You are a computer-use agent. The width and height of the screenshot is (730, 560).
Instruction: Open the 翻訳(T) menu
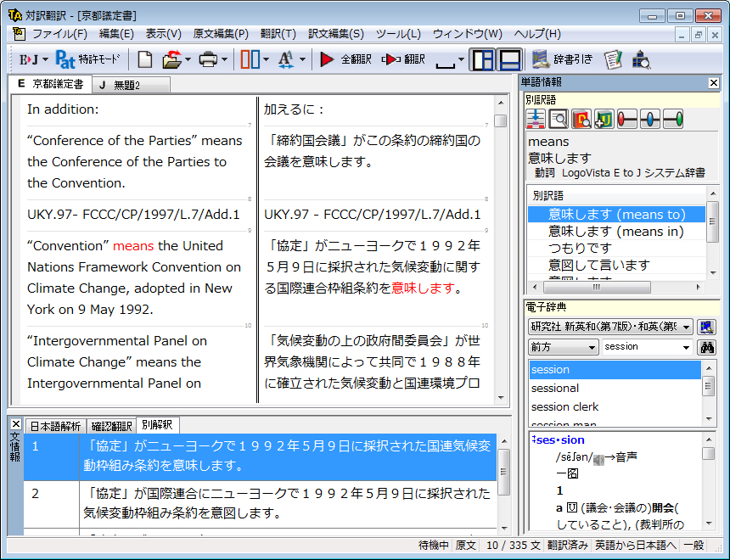tap(278, 34)
